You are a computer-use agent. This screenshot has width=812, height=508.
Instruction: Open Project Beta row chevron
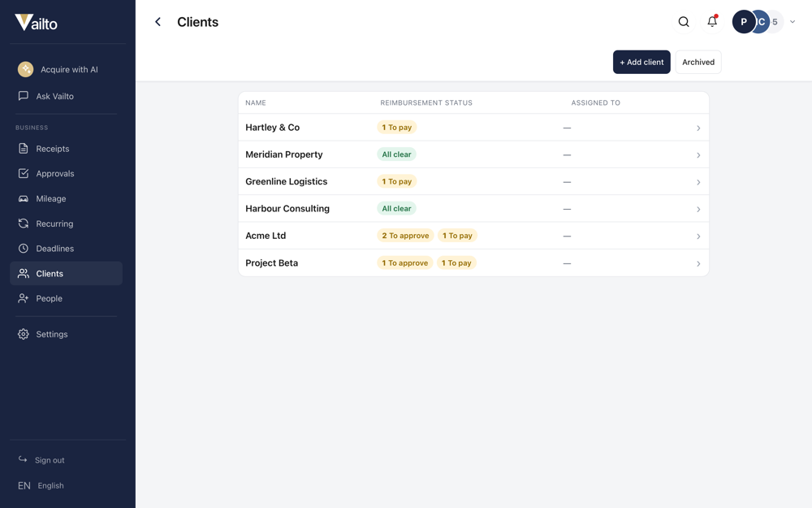tap(698, 263)
